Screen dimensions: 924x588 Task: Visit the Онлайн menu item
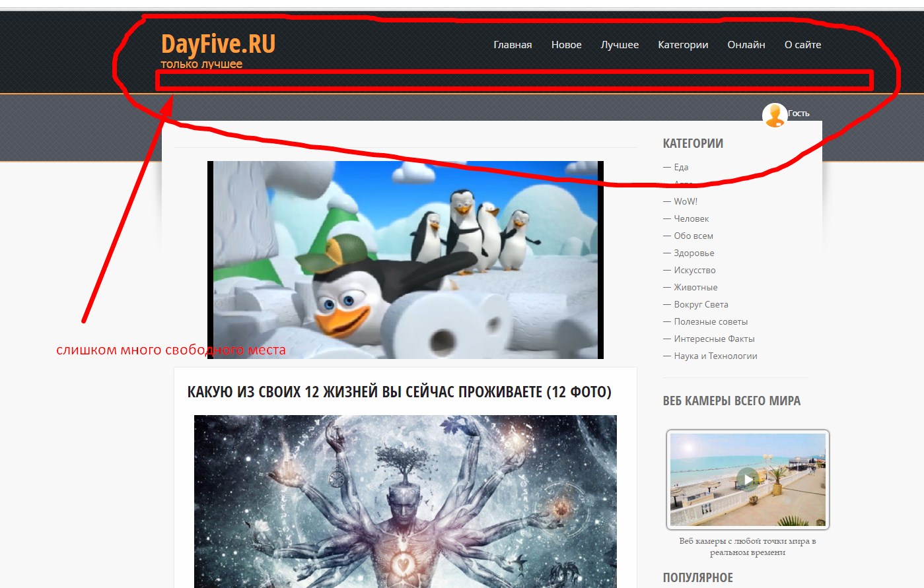[x=746, y=45]
